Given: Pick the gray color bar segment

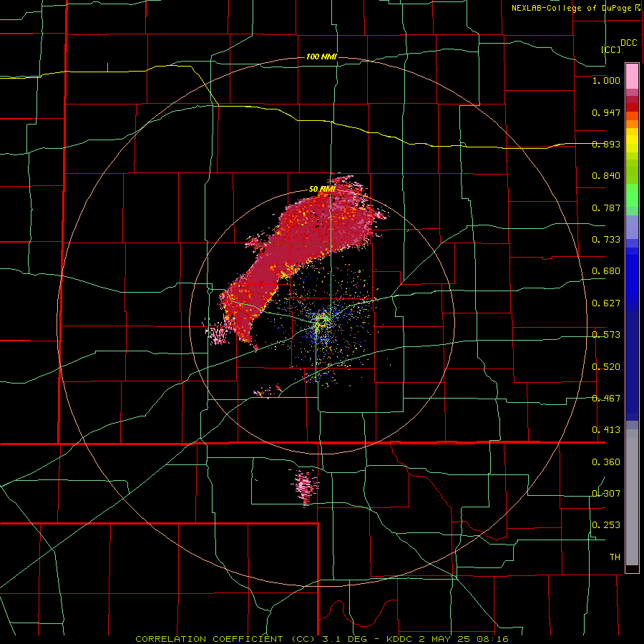Looking at the screenshot, I should coord(632,497).
